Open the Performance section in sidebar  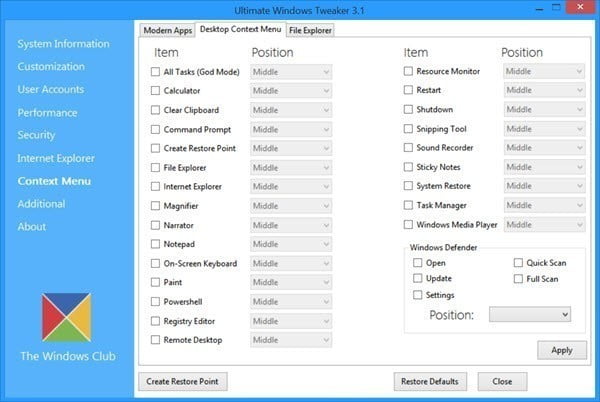tap(47, 112)
